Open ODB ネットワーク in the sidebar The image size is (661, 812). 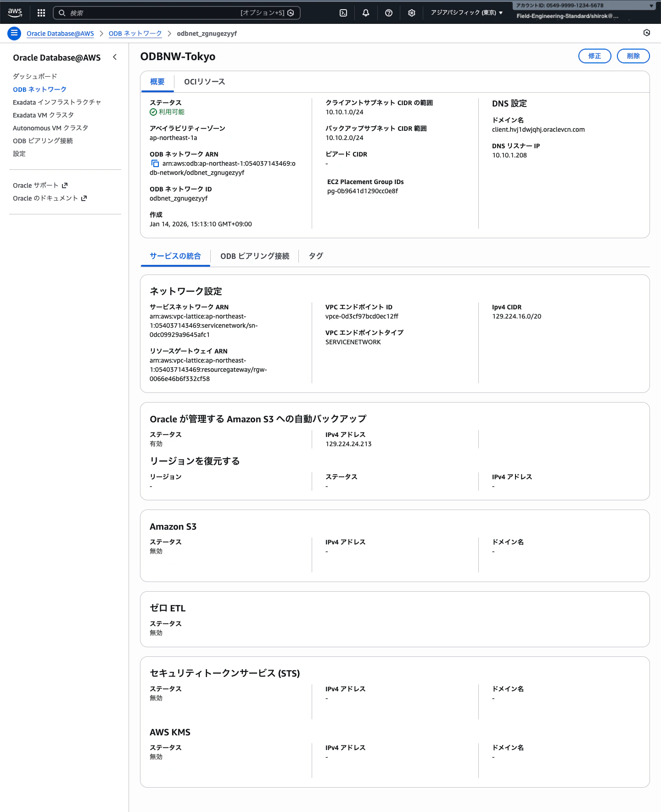tap(39, 89)
